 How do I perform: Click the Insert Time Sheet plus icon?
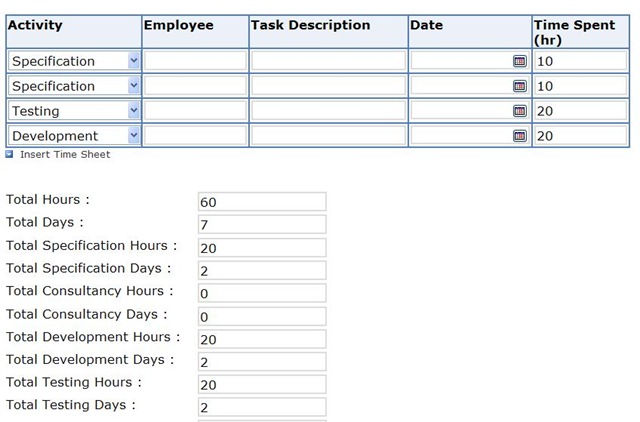[10, 154]
